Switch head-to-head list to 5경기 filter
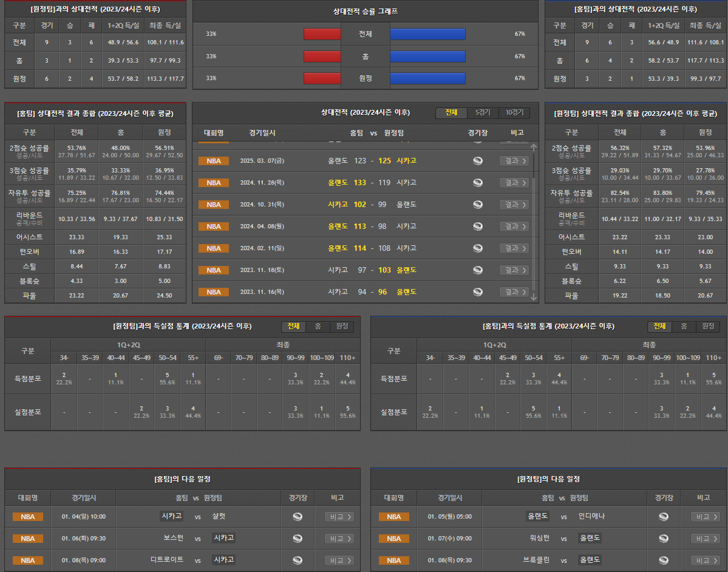The height and width of the screenshot is (572, 728). click(483, 113)
